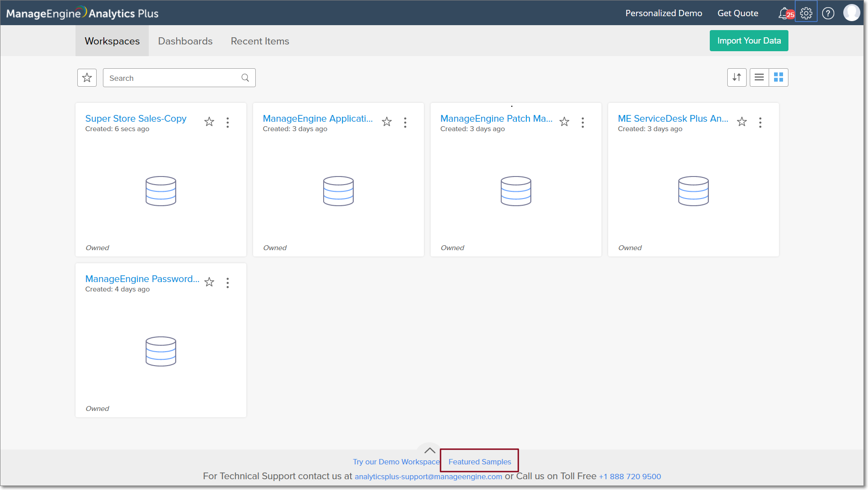Star the ME ServiceDesk Plus workspace

click(742, 122)
